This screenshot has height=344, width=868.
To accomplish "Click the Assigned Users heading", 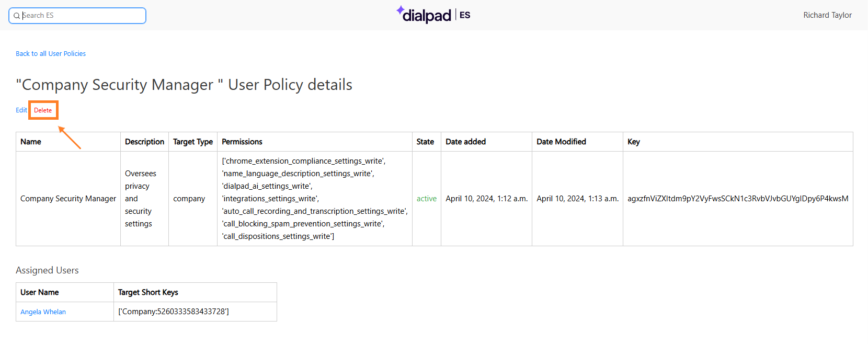I will tap(47, 270).
